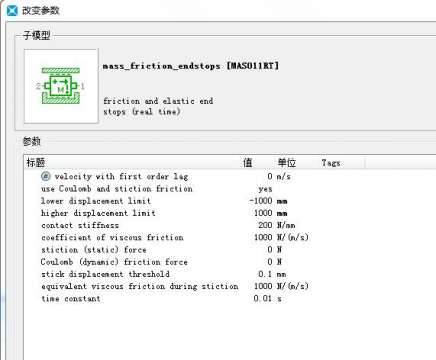Click the mm unit of lower displacement limit
This screenshot has height=360, width=436.
coord(282,201)
